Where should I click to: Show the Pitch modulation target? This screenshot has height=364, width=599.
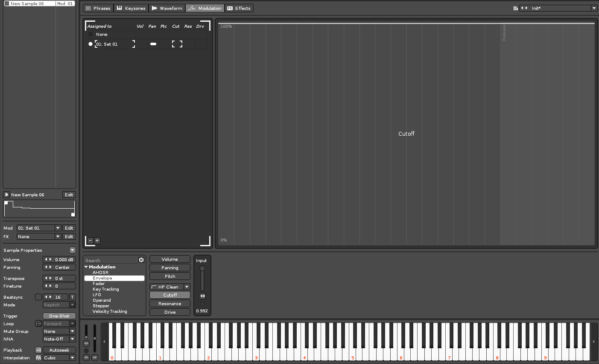point(170,277)
